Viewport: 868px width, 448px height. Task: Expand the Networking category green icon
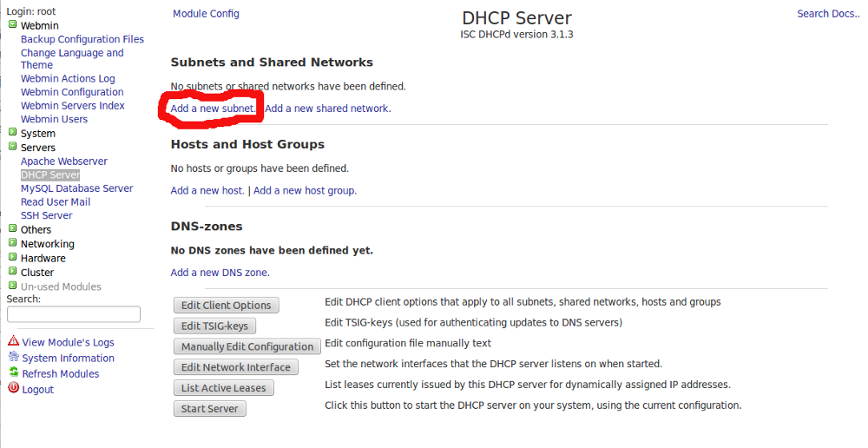[12, 243]
